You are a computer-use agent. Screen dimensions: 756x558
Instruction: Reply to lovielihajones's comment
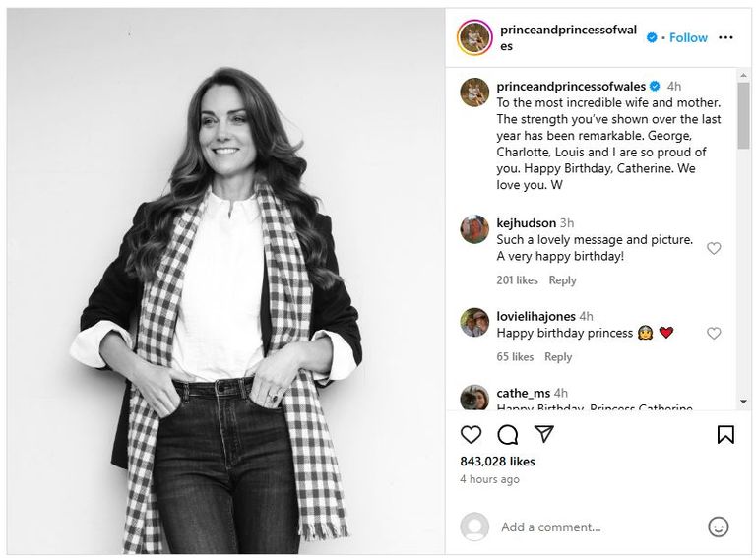558,357
